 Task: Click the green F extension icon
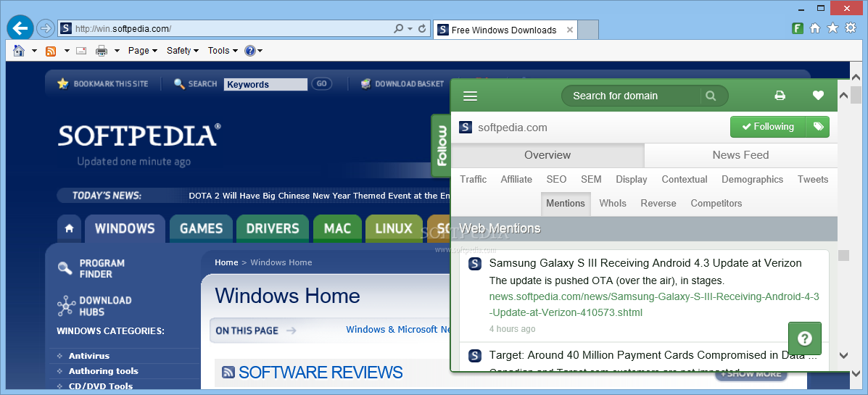click(798, 28)
